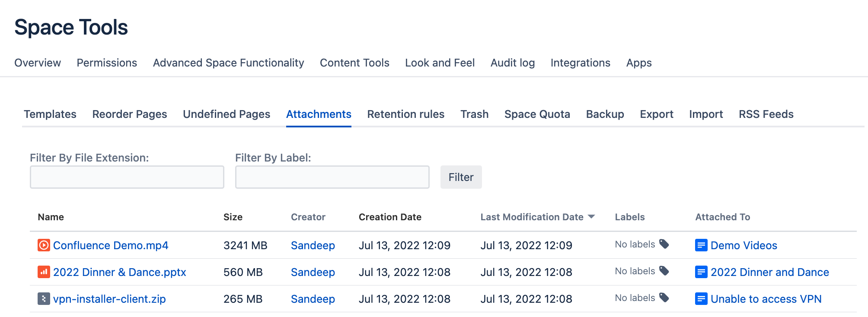This screenshot has height=317, width=868.
Task: Edit labels tag icon for 2022 Dinner & Dance.pptx
Action: (x=664, y=271)
